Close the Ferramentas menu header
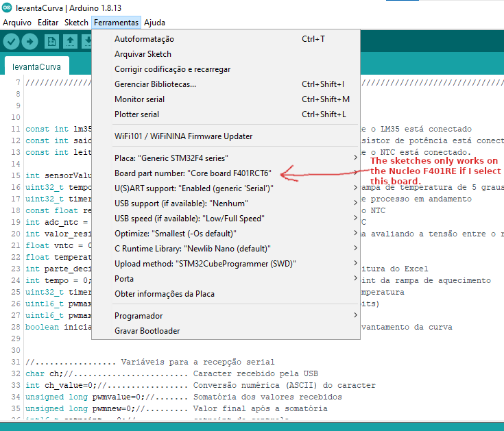Viewport: 504px width, 431px height. 116,23
